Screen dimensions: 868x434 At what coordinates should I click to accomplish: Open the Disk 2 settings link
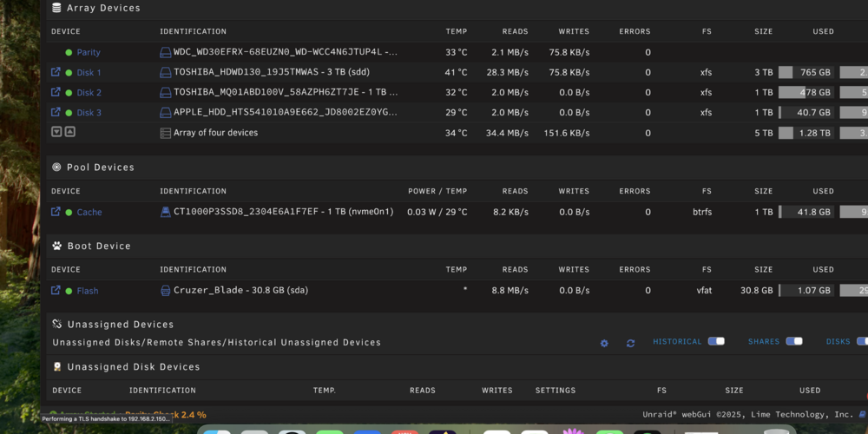pyautogui.click(x=89, y=93)
